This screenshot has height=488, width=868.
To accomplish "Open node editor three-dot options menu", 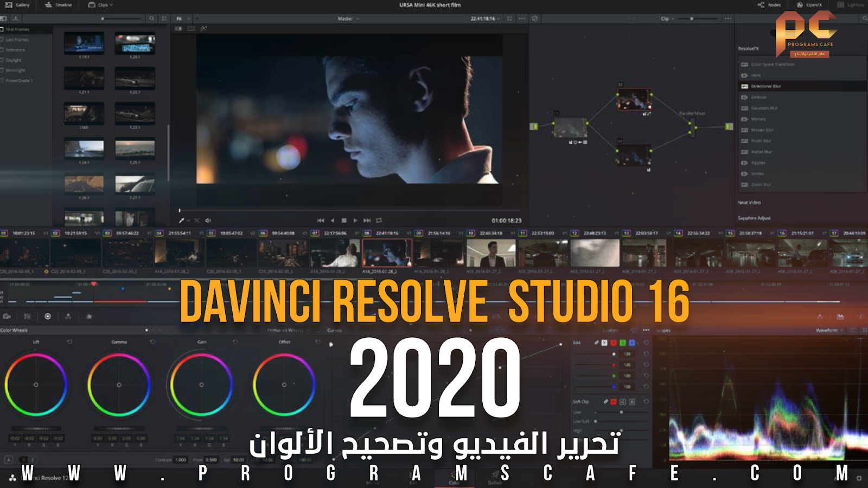I will click(x=728, y=18).
